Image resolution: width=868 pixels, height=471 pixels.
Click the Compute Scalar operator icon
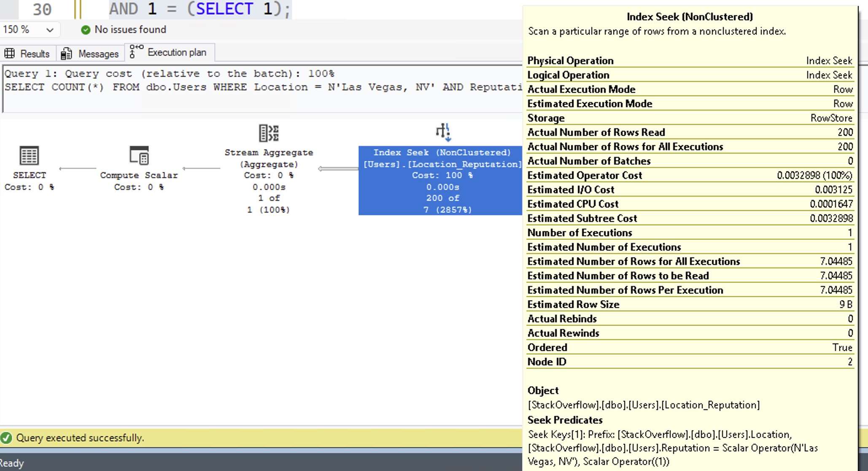139,155
